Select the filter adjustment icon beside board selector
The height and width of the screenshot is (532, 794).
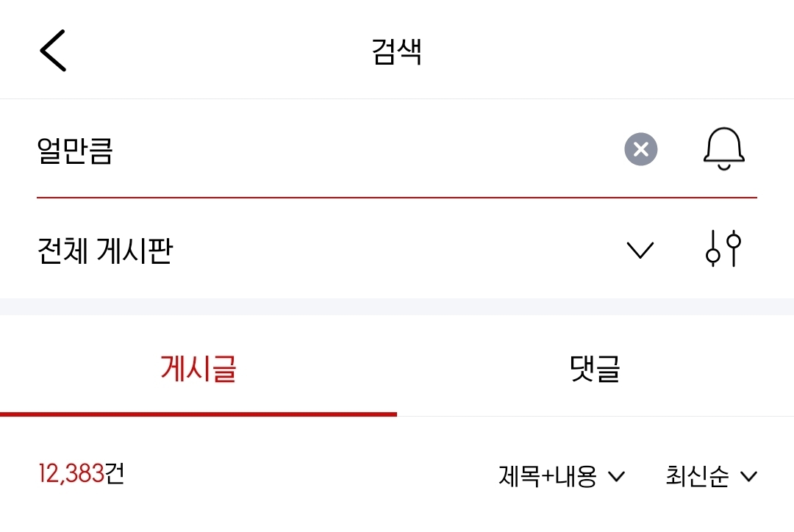point(723,249)
